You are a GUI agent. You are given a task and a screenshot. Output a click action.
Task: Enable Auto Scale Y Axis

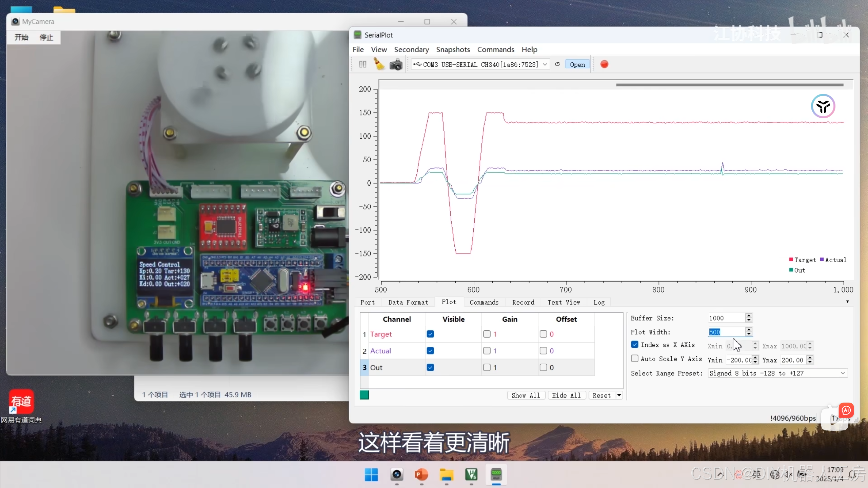[x=635, y=359]
